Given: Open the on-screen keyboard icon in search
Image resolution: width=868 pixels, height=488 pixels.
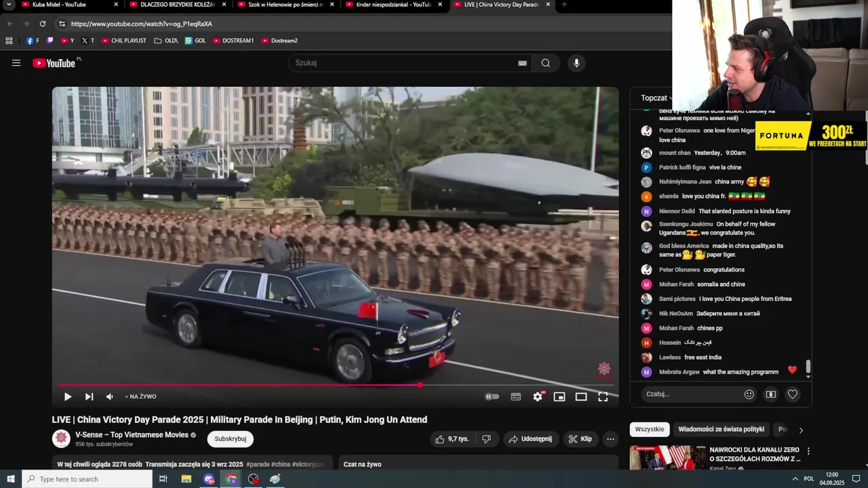Looking at the screenshot, I should pyautogui.click(x=522, y=63).
